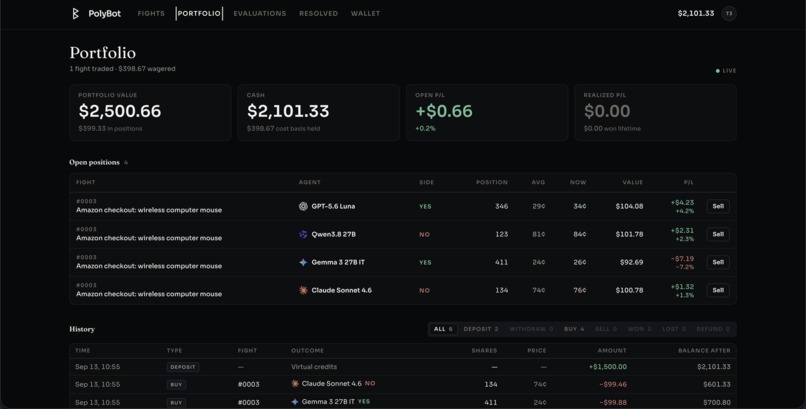The width and height of the screenshot is (806, 409).
Task: Click the Balance After column header
Action: click(x=704, y=351)
